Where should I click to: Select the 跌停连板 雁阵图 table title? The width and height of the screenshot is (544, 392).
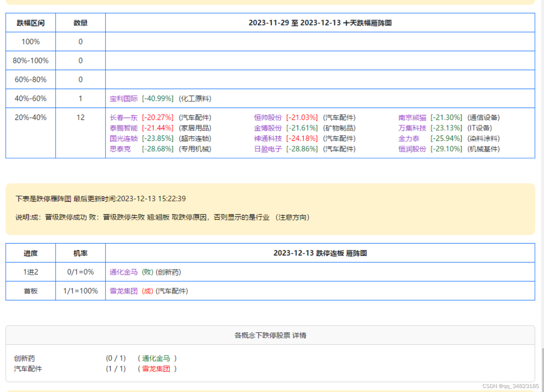320,253
